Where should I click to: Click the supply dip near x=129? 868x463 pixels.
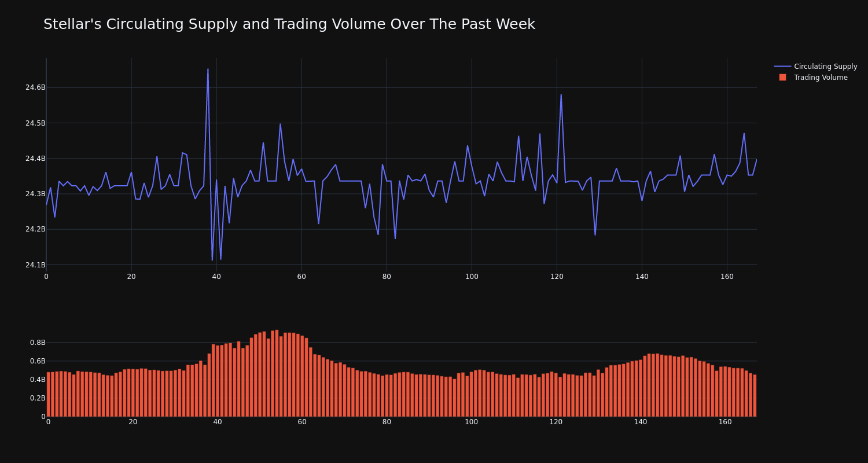[595, 234]
